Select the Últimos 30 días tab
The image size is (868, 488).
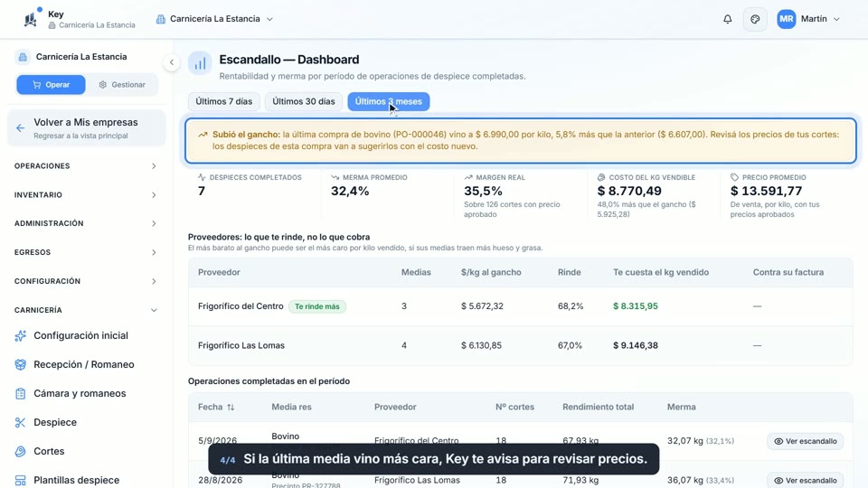pos(304,102)
